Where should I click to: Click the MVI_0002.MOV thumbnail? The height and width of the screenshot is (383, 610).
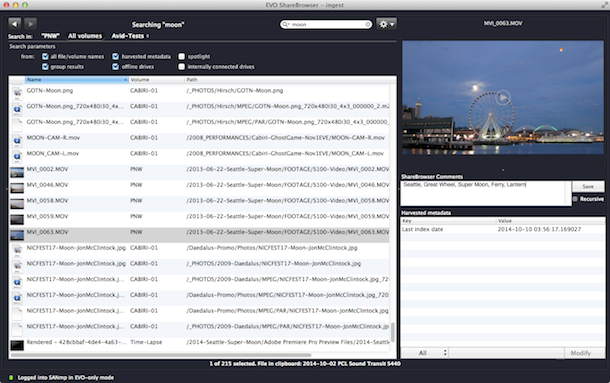(x=17, y=172)
